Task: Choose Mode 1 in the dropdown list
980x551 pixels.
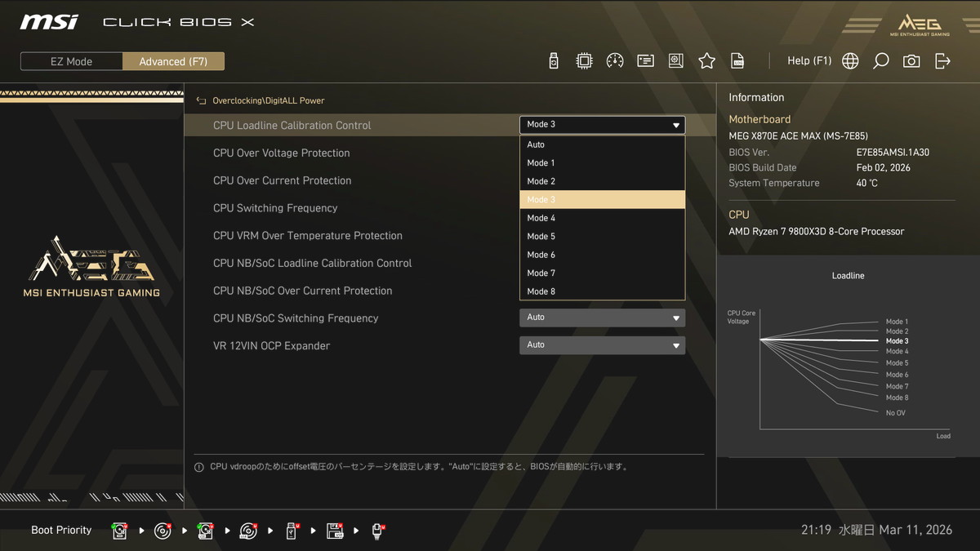Action: [x=602, y=163]
